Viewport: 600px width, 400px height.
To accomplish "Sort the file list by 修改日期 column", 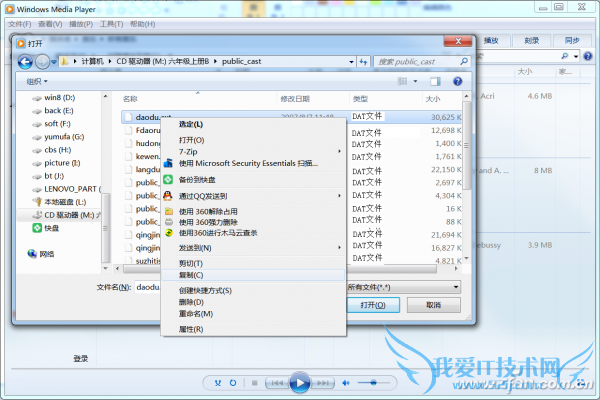I will (295, 99).
